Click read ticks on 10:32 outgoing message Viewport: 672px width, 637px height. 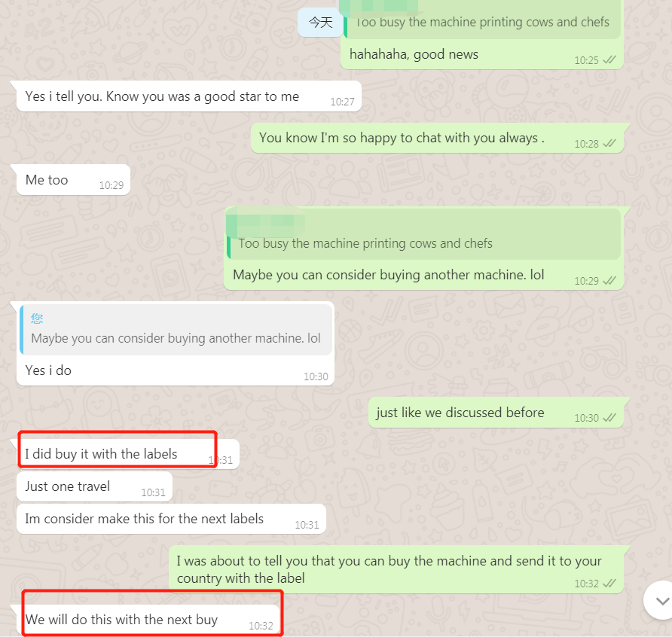(609, 584)
